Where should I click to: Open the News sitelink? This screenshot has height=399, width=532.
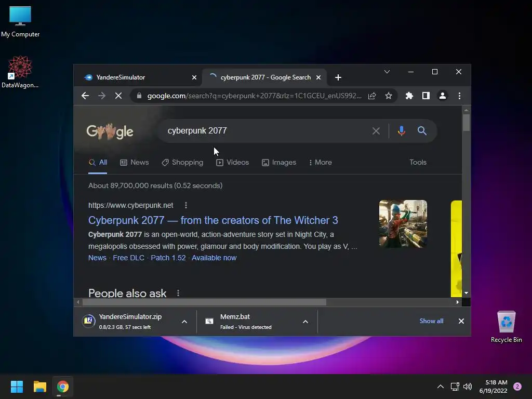(x=97, y=258)
